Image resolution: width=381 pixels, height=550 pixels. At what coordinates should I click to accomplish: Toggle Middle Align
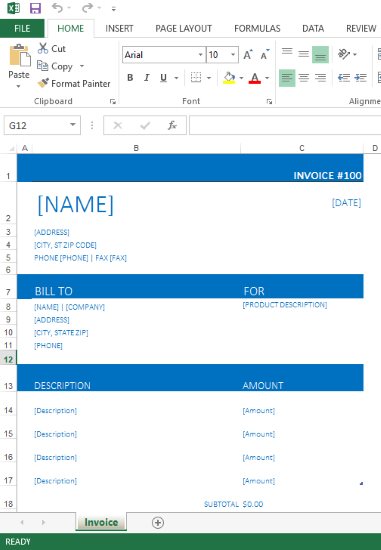303,54
